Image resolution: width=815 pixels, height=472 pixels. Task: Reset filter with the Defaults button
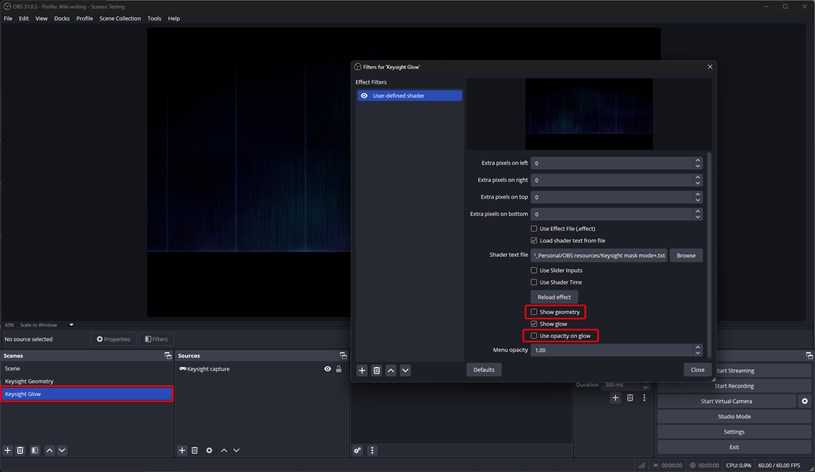pos(484,370)
